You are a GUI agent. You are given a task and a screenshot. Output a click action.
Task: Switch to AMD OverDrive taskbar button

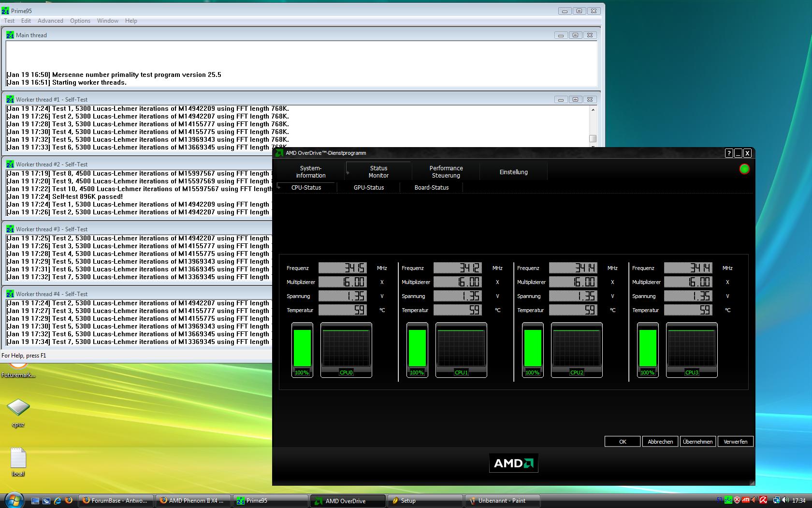(348, 501)
